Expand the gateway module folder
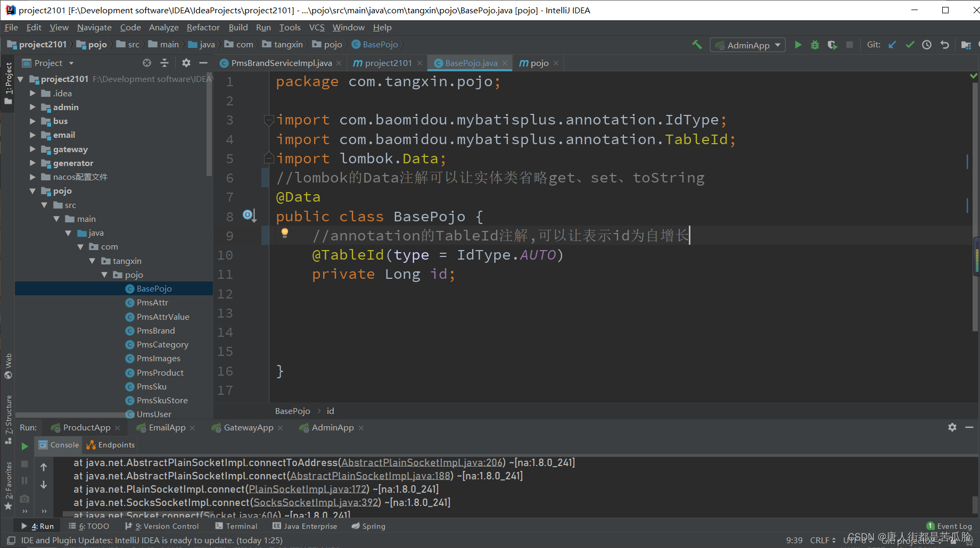The image size is (980, 548). (x=32, y=149)
